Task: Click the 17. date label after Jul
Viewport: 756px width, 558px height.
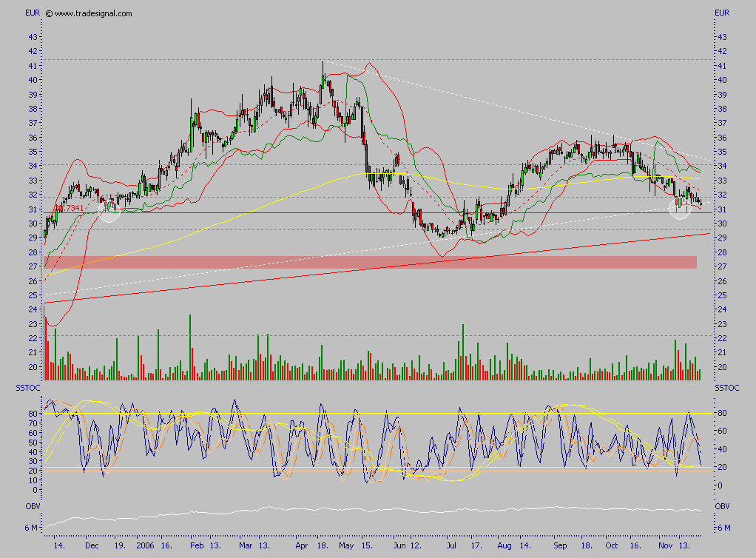Action: [476, 545]
